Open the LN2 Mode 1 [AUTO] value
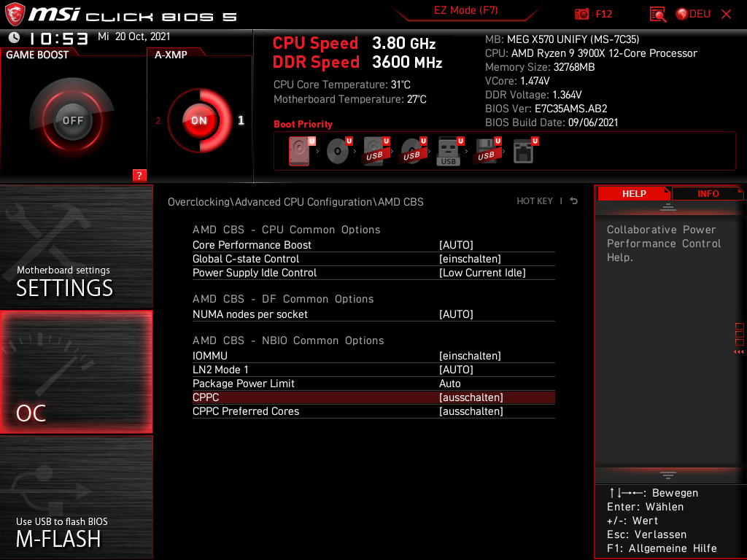The height and width of the screenshot is (560, 747). 456,370
